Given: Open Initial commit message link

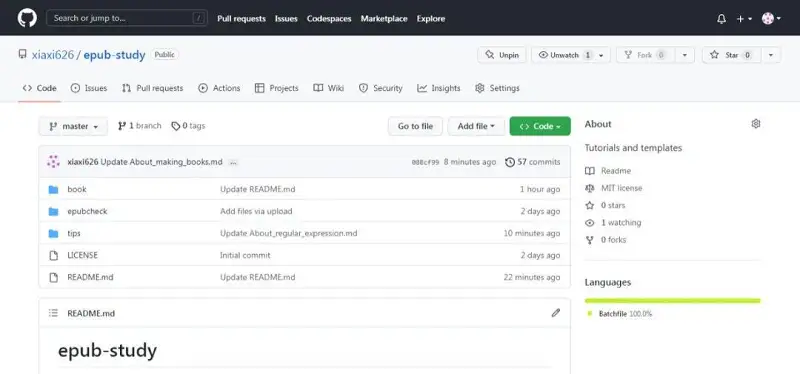Looking at the screenshot, I should (245, 255).
